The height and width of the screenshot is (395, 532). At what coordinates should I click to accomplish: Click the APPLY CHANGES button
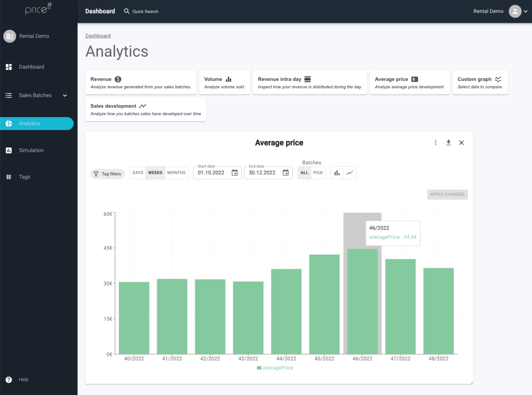[x=447, y=194]
